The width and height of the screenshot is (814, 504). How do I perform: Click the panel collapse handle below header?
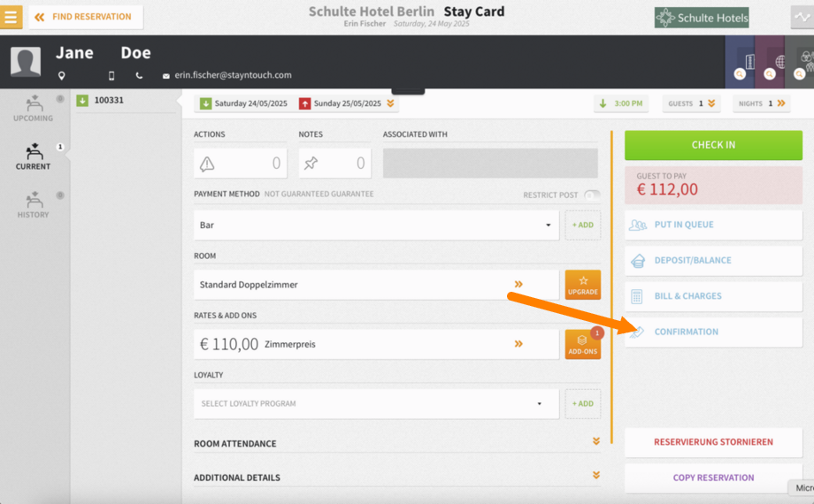point(408,91)
